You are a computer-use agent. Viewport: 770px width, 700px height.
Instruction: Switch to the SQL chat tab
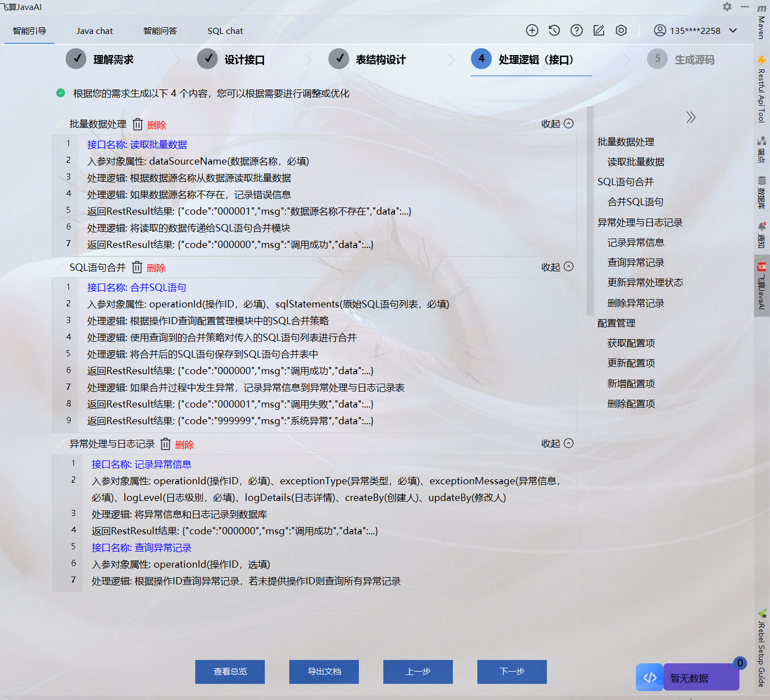click(x=225, y=31)
